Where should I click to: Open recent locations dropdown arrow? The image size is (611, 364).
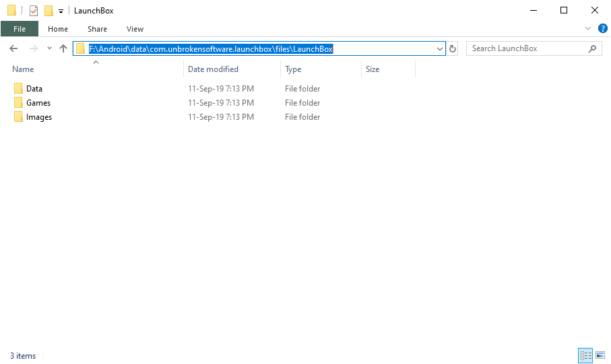49,48
